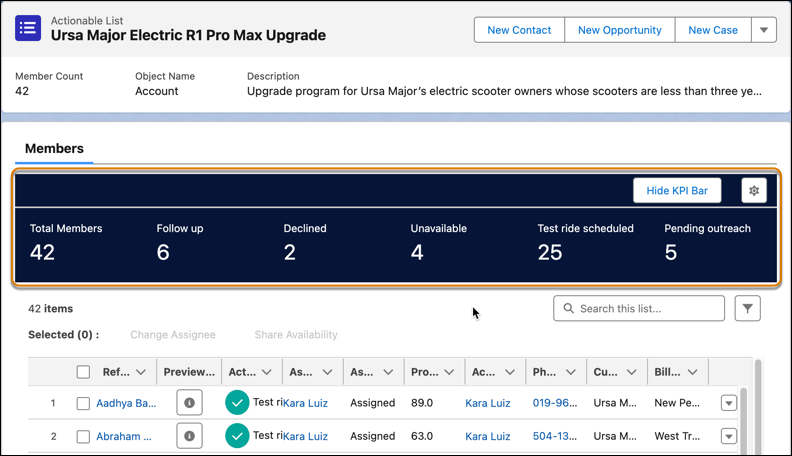Click the Search this list field
The height and width of the screenshot is (456, 792).
tap(638, 308)
